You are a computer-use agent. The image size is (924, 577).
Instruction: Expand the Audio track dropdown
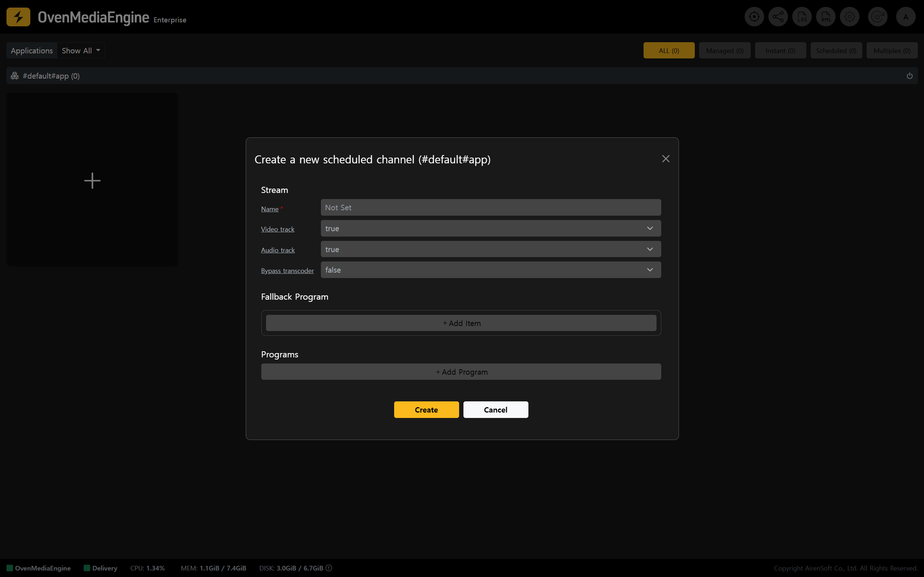pyautogui.click(x=491, y=249)
